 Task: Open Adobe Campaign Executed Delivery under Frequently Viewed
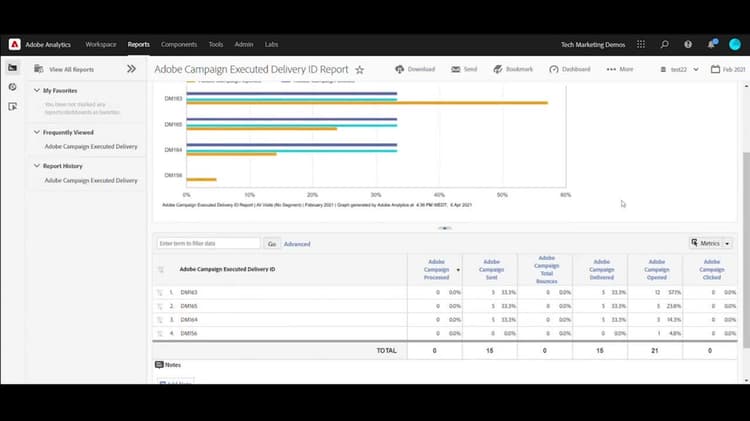91,146
